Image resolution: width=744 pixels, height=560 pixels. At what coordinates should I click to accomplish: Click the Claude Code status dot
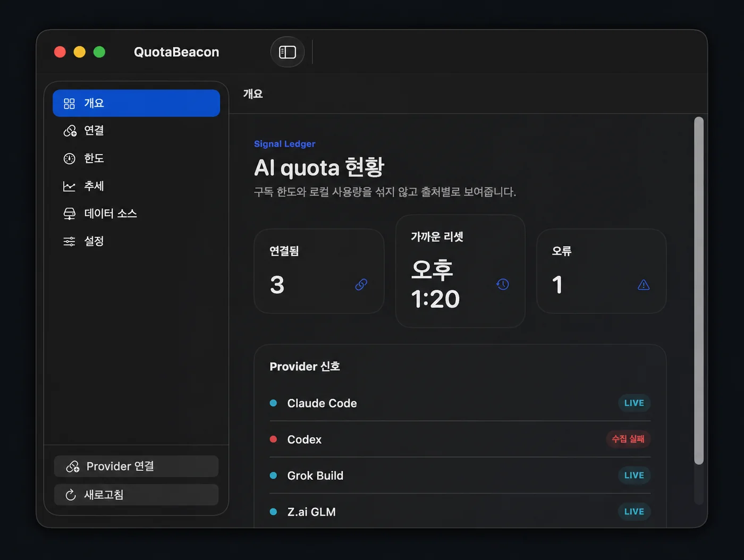273,403
